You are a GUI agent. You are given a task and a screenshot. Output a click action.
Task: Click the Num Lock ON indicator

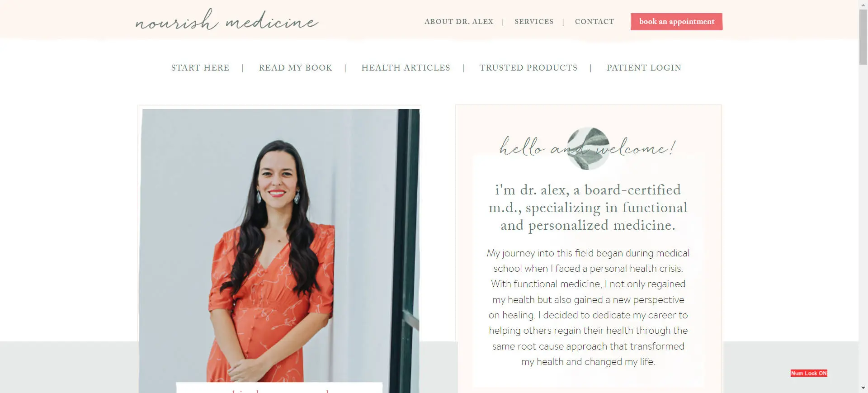pyautogui.click(x=809, y=373)
